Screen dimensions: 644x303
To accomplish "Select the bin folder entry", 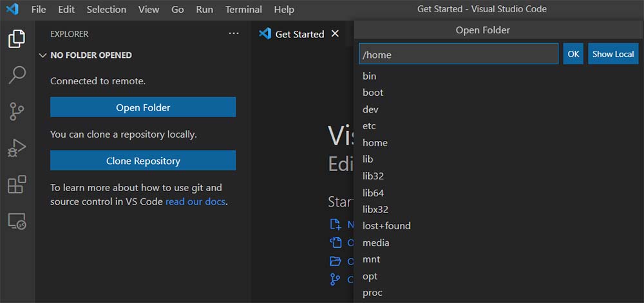I will (x=498, y=76).
